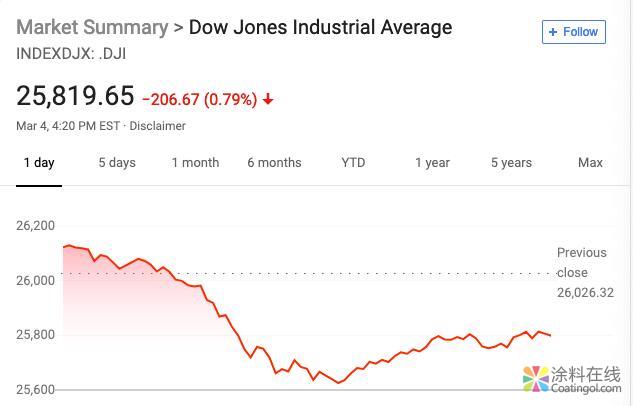View the 1 year chart tab
The height and width of the screenshot is (406, 633).
click(x=432, y=163)
